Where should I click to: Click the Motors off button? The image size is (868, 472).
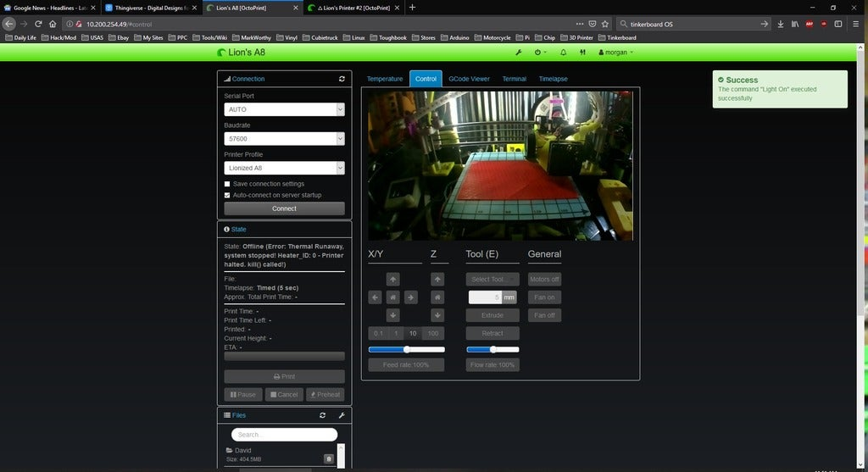(544, 279)
